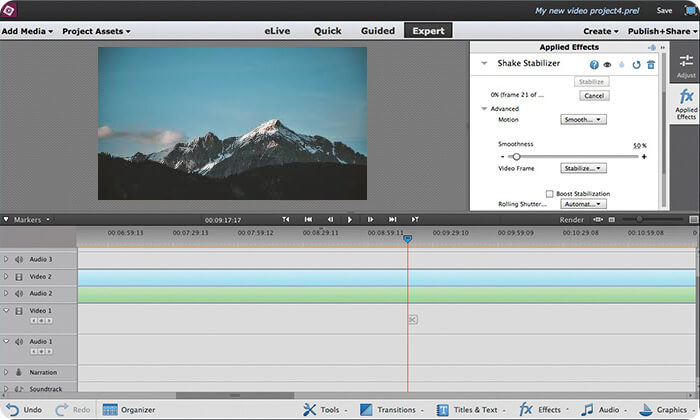Click the app home icon top left
The image size is (700, 420).
[x=8, y=10]
